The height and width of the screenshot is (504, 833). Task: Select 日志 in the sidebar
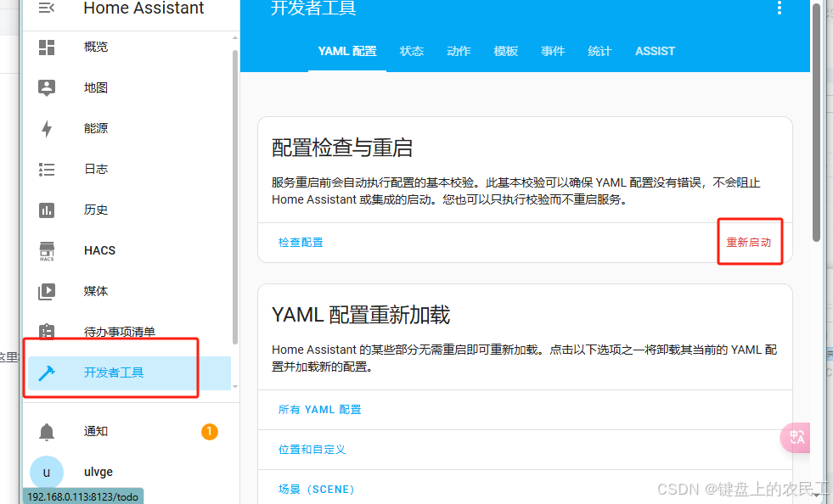96,170
